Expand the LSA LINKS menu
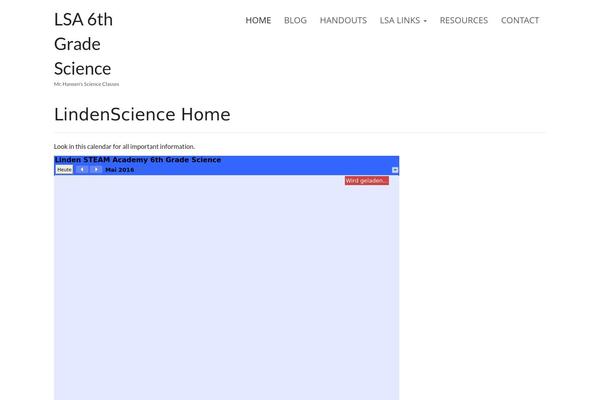Screen dimensions: 600x400 pos(403,20)
